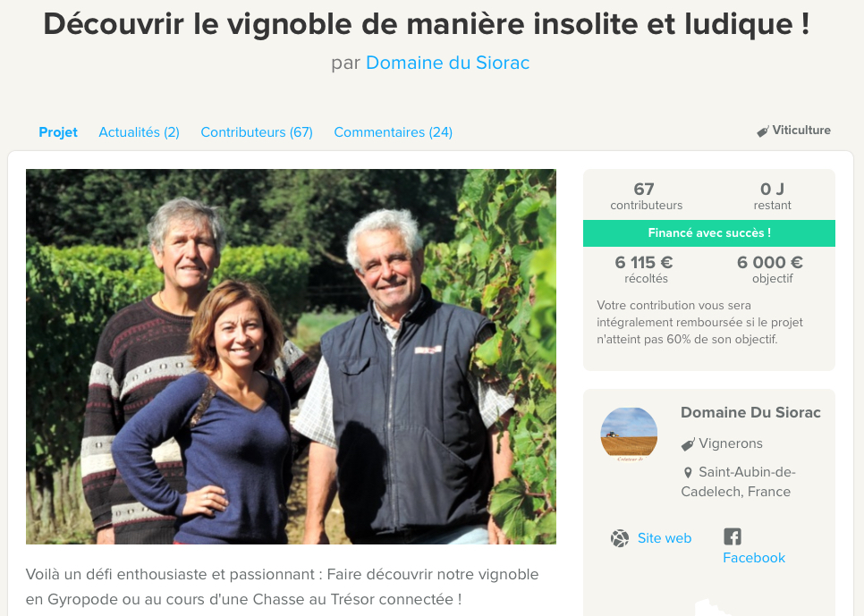Click the project photo of three people
This screenshot has width=864, height=616.
(291, 357)
